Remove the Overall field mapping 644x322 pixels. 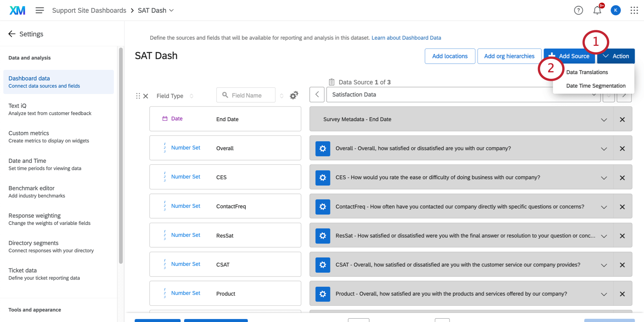[x=622, y=149]
